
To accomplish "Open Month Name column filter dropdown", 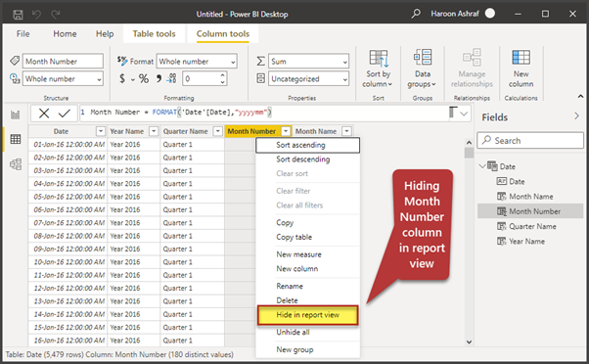I will point(346,131).
